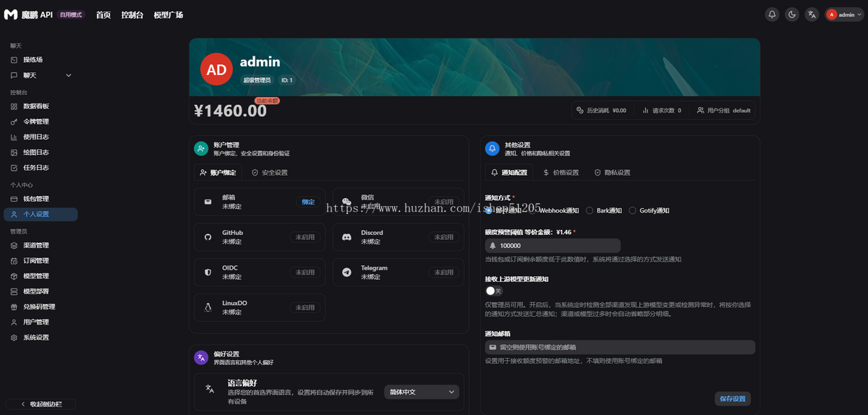The width and height of the screenshot is (868, 415).
Task: Click the gear icon for 系统设置
Action: coord(14,338)
